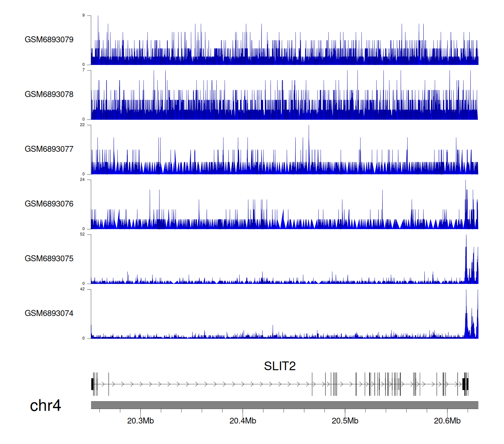Click the first thick exon at the left end of SLIT2
This screenshot has height=444, width=504.
click(92, 384)
